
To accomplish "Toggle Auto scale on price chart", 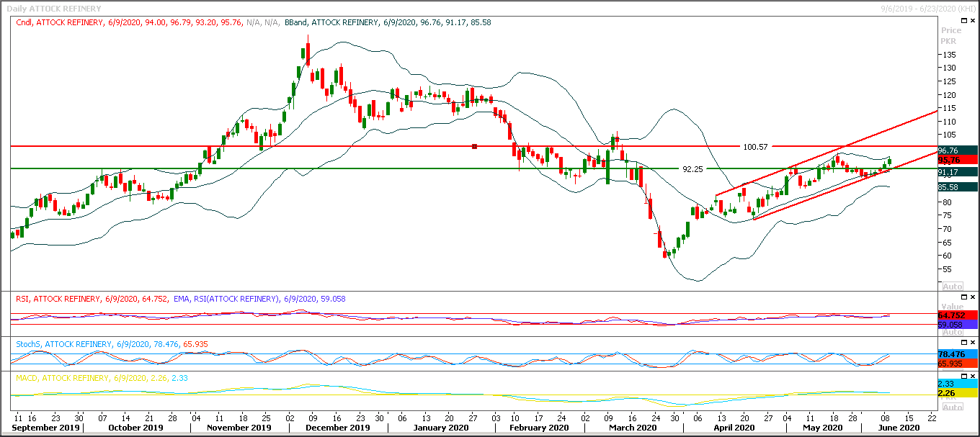I will click(952, 286).
